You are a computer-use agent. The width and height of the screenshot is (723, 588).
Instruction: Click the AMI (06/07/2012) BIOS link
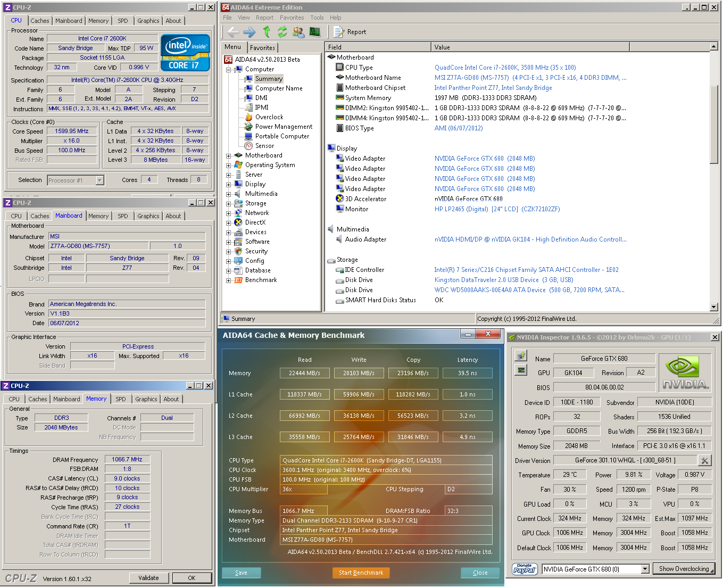pos(458,128)
